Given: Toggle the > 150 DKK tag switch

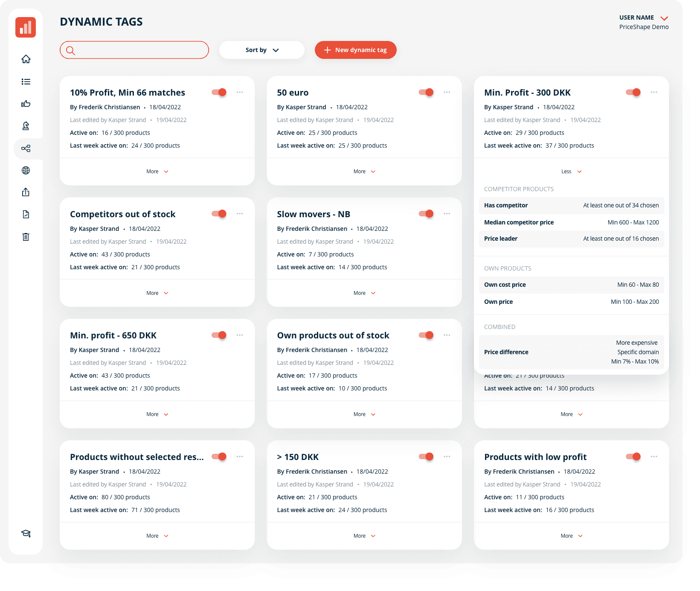Looking at the screenshot, I should pos(426,457).
